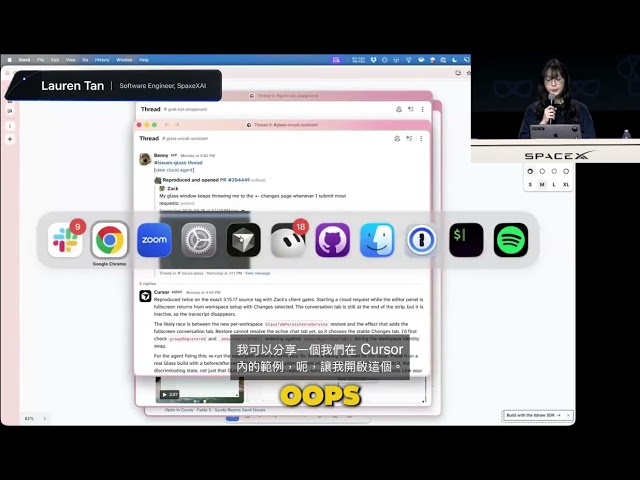Choose the Zoom app in the switcher

pos(154,240)
